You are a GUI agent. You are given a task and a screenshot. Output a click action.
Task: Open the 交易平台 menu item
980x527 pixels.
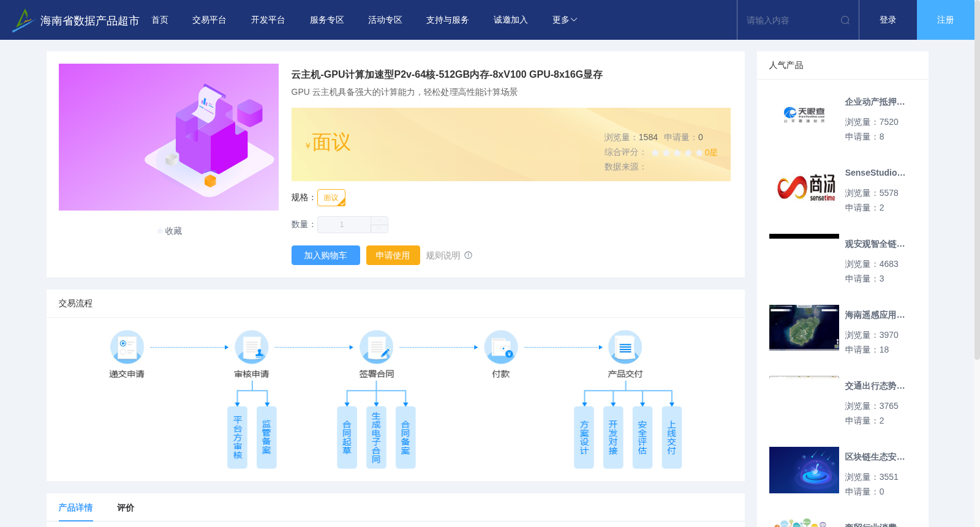[x=209, y=20]
